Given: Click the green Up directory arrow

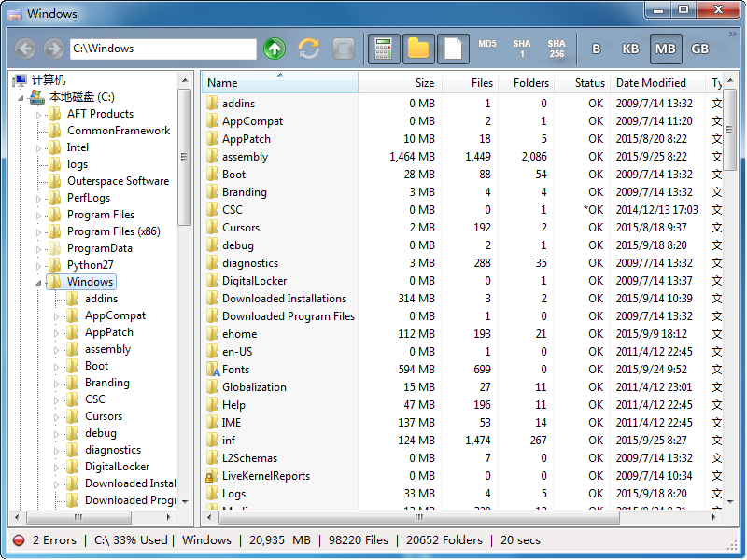Looking at the screenshot, I should [x=274, y=49].
